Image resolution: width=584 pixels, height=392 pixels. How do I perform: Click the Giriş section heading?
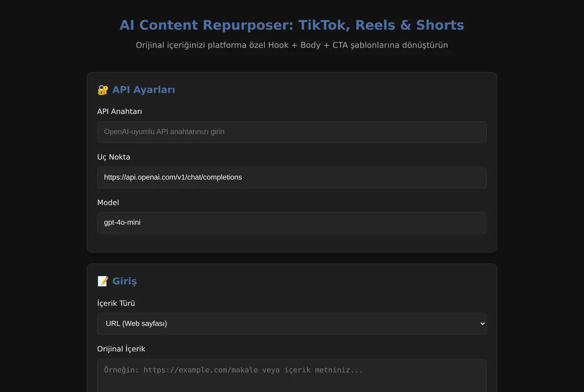pos(125,281)
